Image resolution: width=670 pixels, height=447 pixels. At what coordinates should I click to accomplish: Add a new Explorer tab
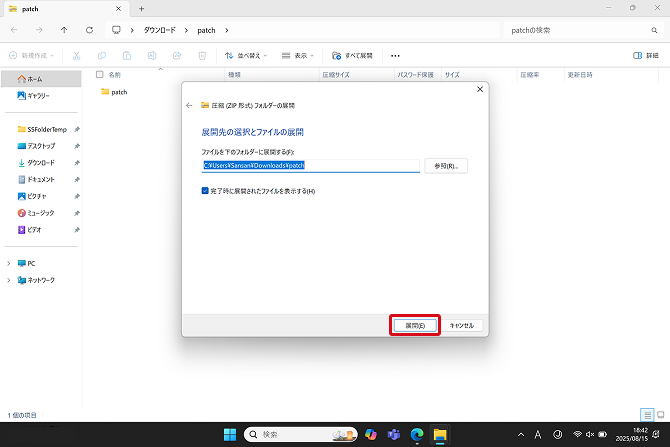[141, 9]
